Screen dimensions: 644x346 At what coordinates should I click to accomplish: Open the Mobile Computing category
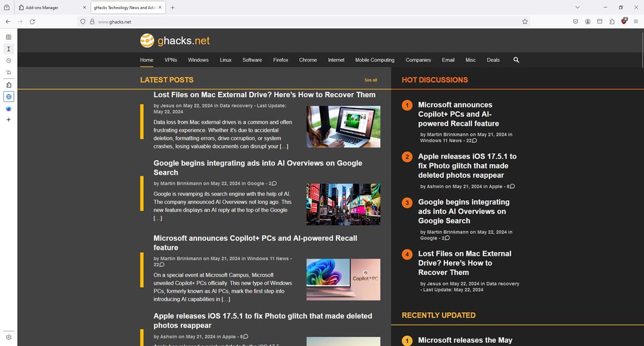tap(375, 60)
